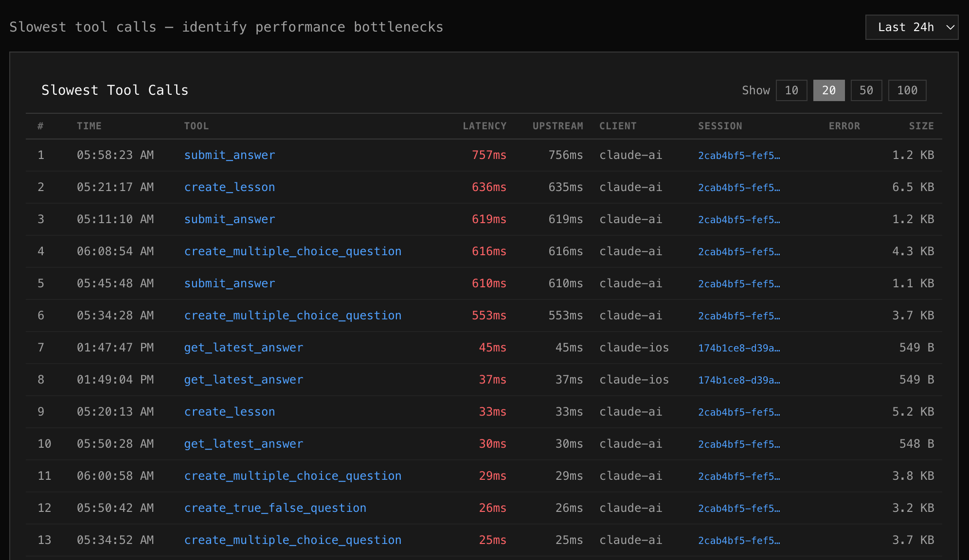Image resolution: width=969 pixels, height=560 pixels.
Task: Open session link in row 1
Action: pos(739,156)
